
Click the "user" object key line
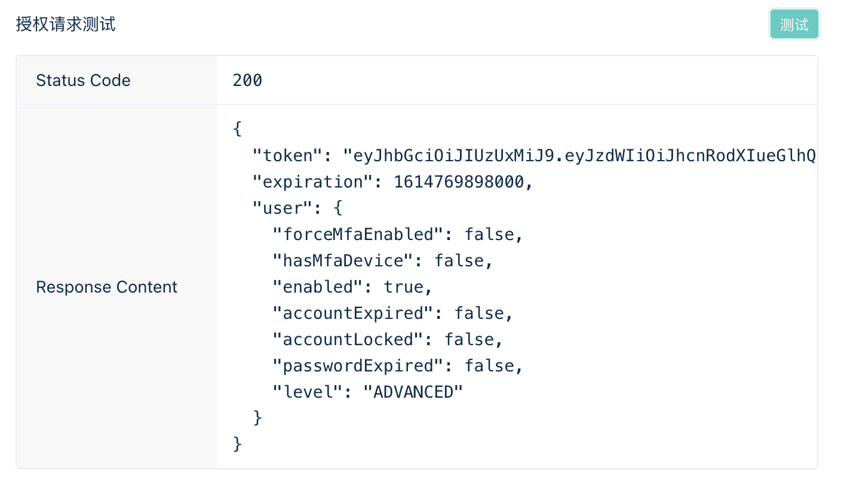tap(297, 208)
